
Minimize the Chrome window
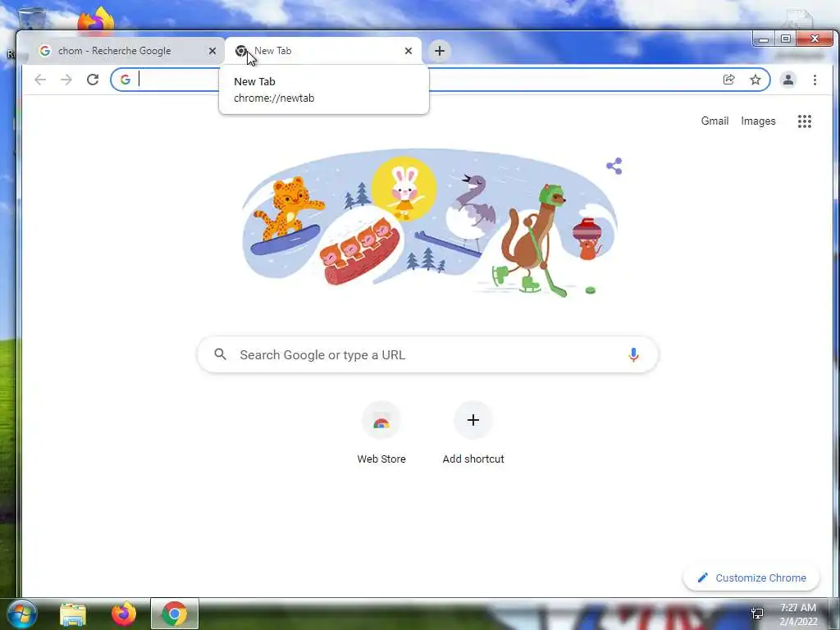pyautogui.click(x=764, y=39)
